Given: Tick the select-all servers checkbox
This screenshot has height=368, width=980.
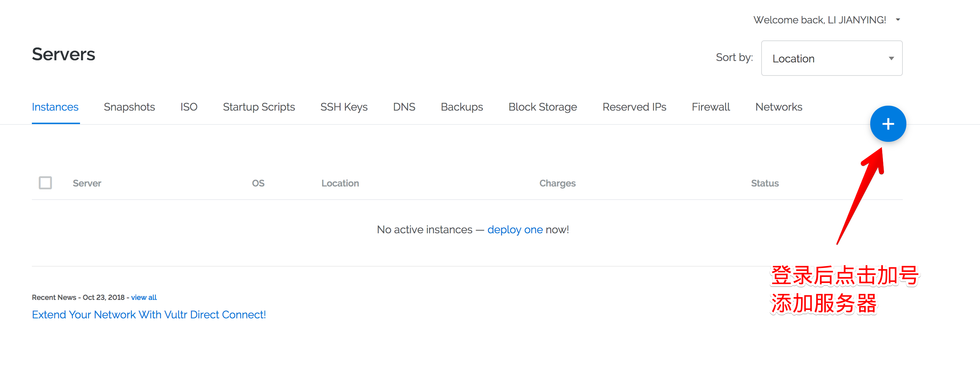Looking at the screenshot, I should coord(45,183).
